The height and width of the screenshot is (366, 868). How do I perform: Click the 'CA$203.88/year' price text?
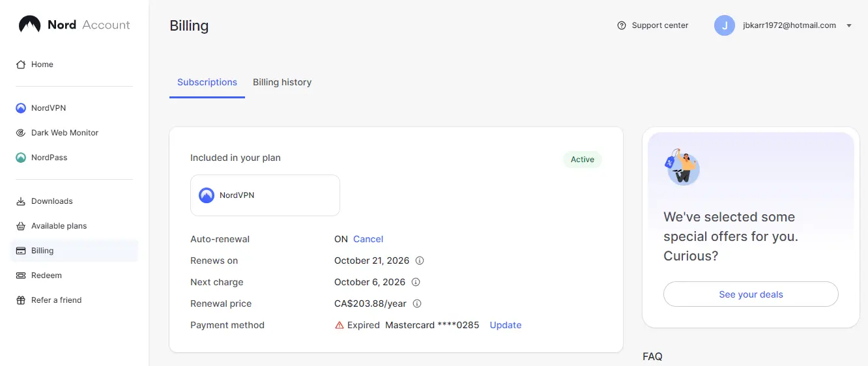tap(370, 303)
